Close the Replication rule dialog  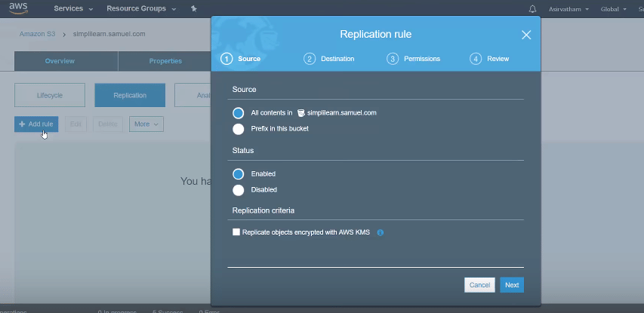pyautogui.click(x=526, y=35)
